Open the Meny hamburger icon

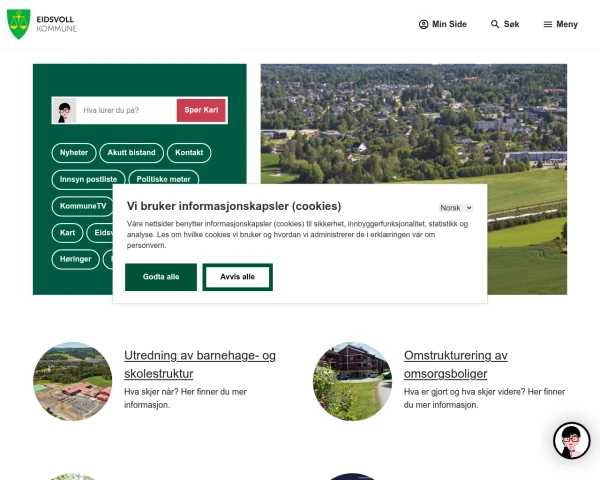pyautogui.click(x=548, y=24)
